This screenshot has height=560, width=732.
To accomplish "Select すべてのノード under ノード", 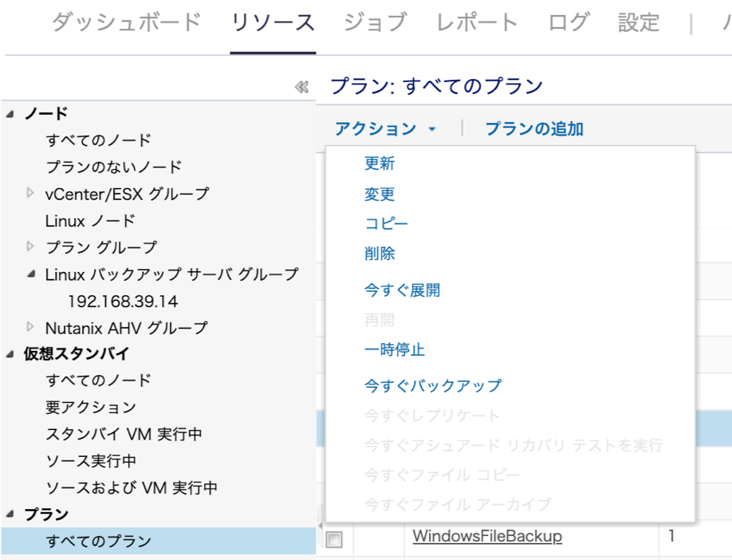I will coord(99,140).
